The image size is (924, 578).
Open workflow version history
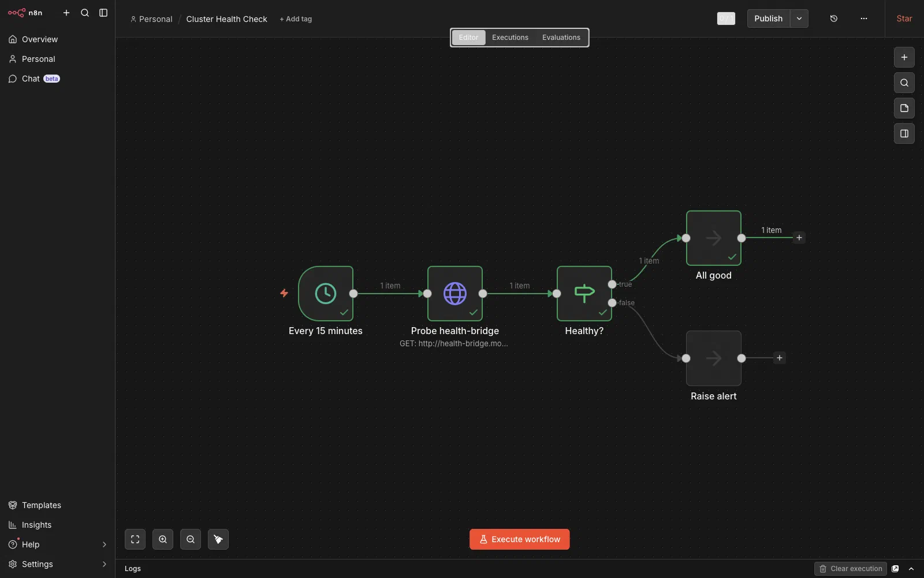(834, 18)
